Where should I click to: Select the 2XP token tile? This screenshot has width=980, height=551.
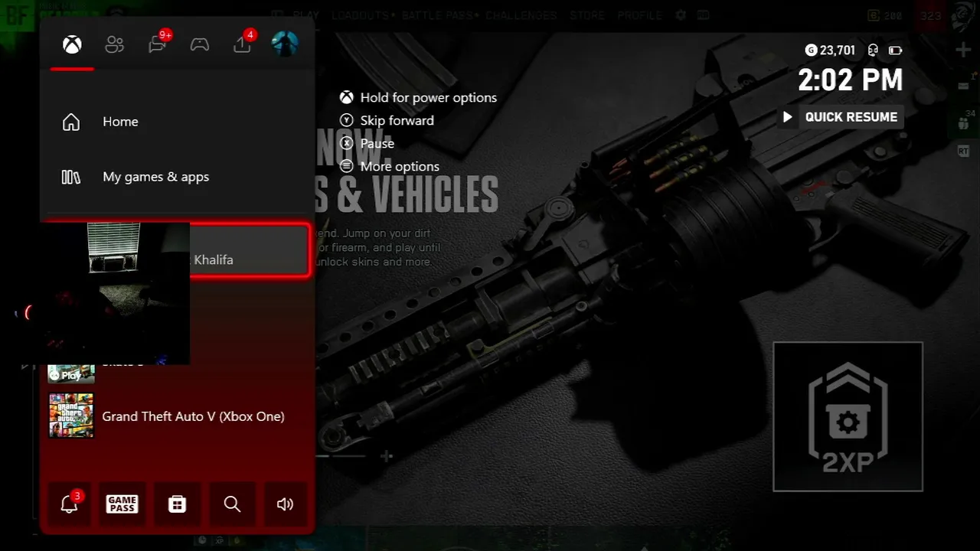[x=848, y=417]
